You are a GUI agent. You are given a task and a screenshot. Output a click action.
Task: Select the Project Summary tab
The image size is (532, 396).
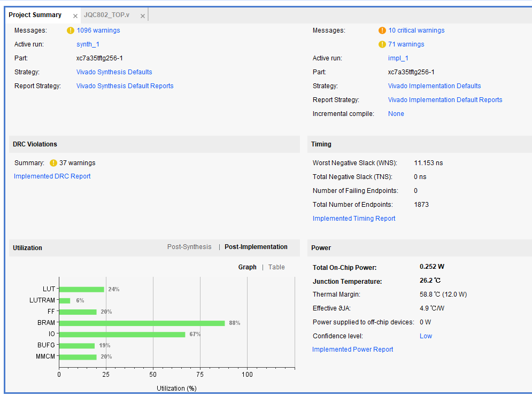tap(35, 15)
